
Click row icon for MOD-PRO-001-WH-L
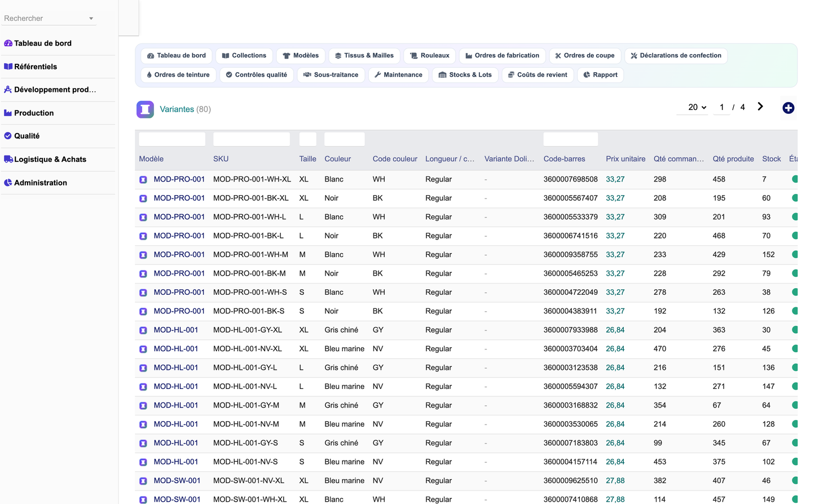tap(143, 217)
